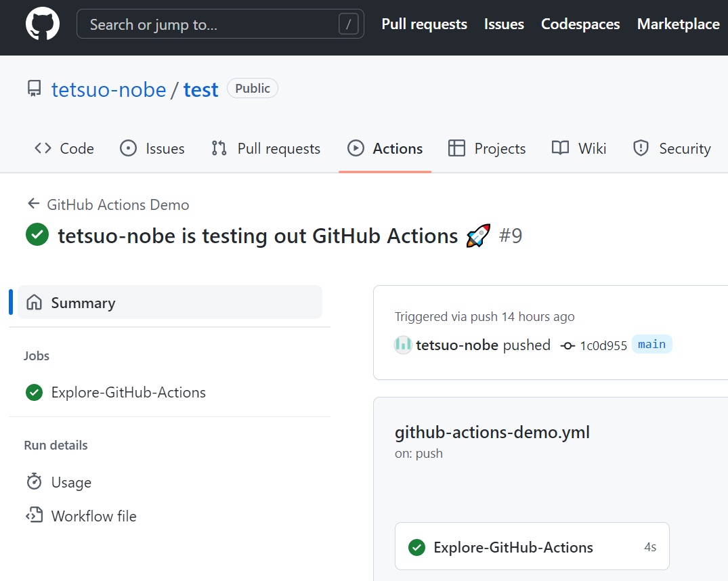Go to the Projects tab

pos(487,148)
